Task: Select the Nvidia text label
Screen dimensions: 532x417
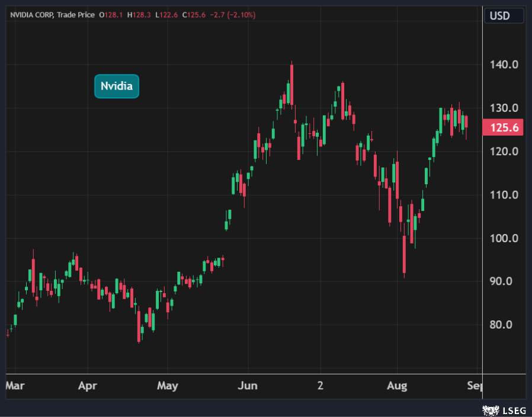Action: (117, 86)
